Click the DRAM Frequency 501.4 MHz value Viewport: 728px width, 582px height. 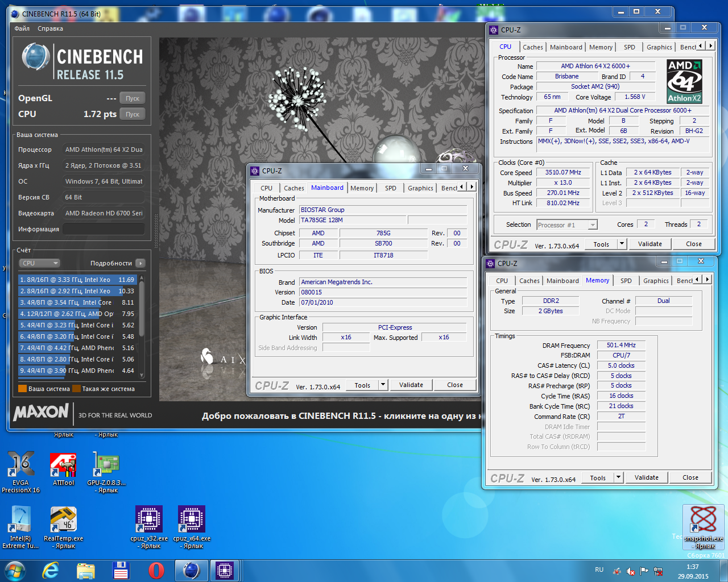pyautogui.click(x=621, y=345)
